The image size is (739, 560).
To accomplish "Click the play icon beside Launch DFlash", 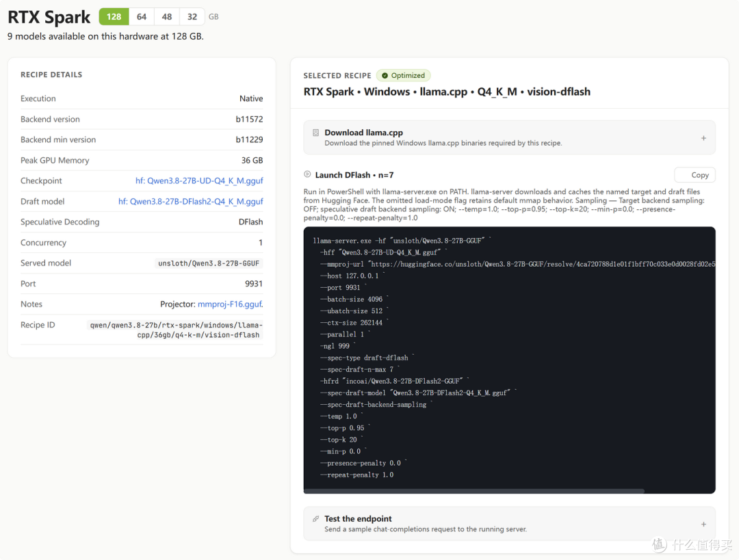I will point(307,174).
